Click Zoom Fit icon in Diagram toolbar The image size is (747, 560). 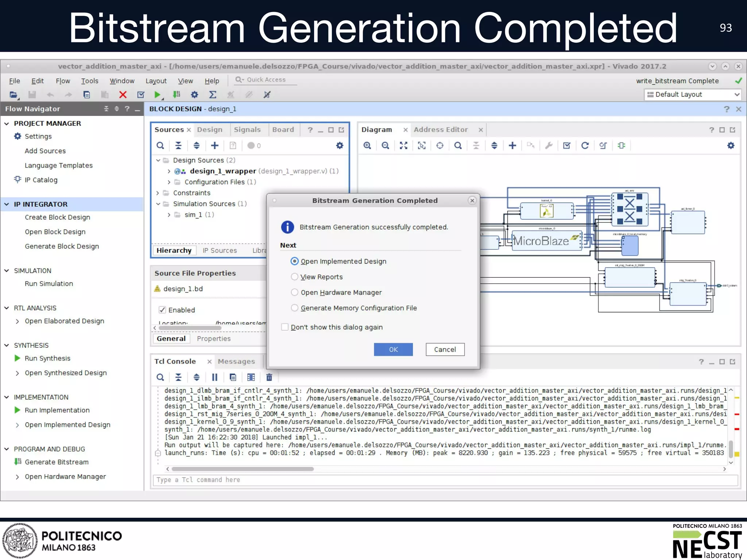click(403, 145)
